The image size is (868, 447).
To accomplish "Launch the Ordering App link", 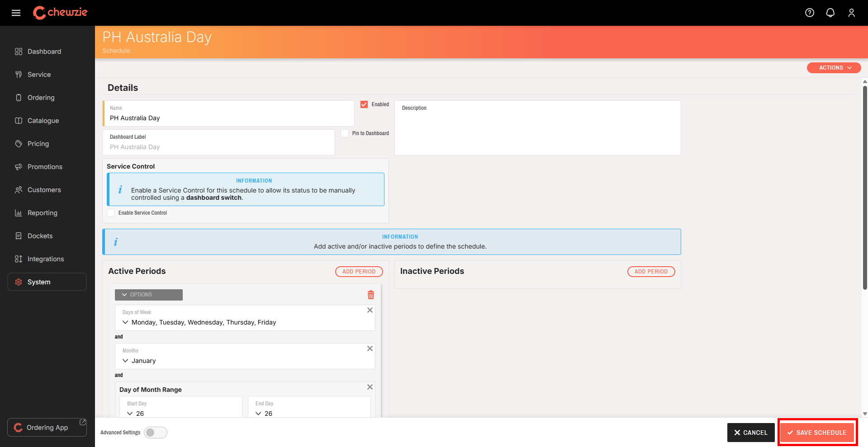I will [x=47, y=427].
